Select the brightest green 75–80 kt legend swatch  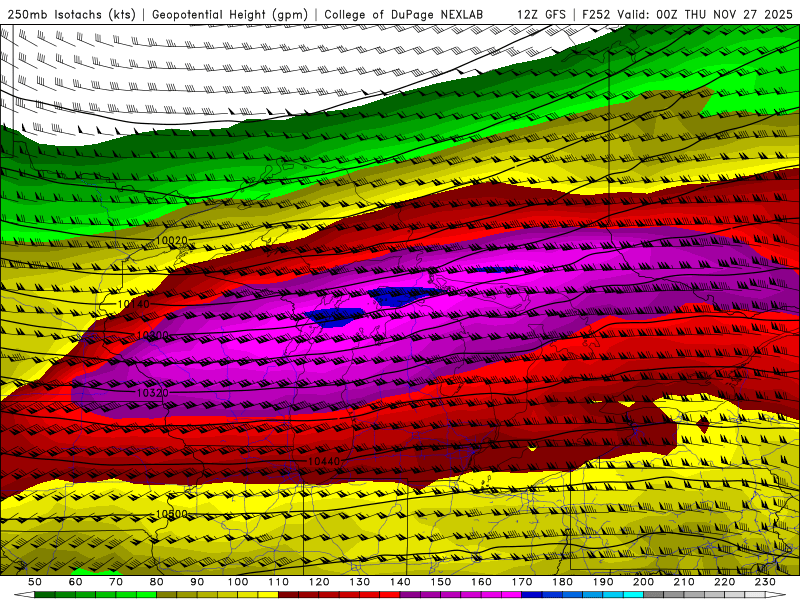tap(146, 595)
